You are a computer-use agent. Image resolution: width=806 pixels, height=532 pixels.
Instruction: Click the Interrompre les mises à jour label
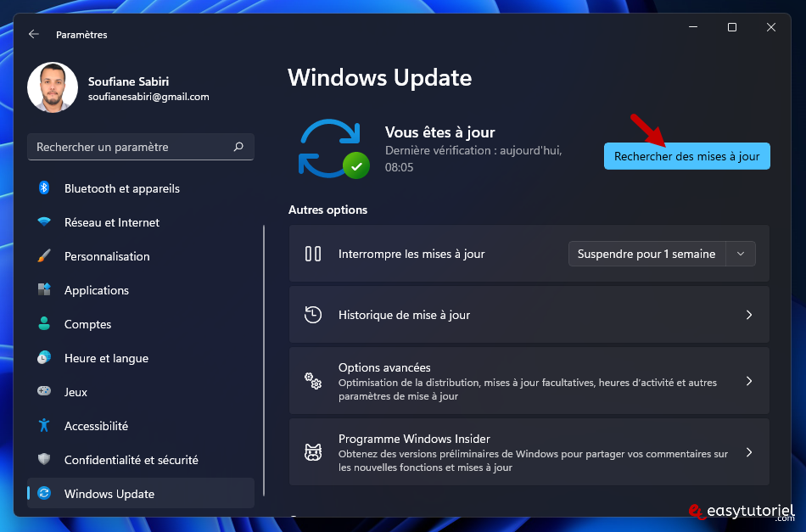click(x=411, y=254)
